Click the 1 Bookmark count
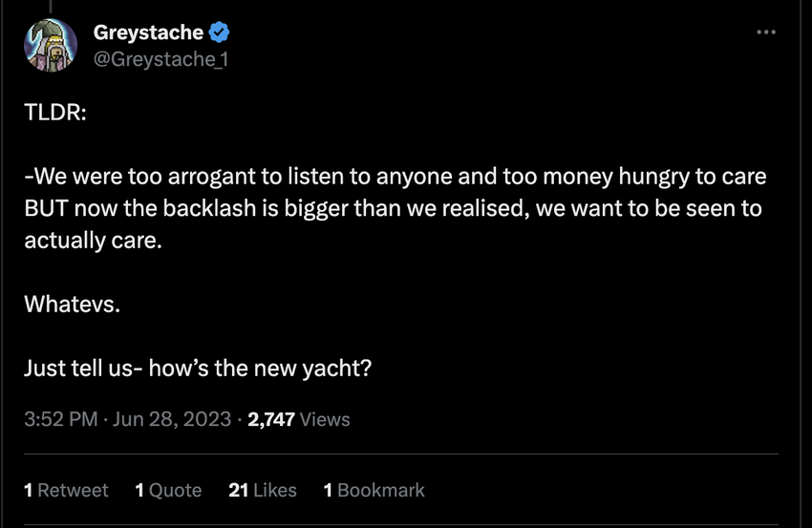The height and width of the screenshot is (528, 812). click(374, 490)
